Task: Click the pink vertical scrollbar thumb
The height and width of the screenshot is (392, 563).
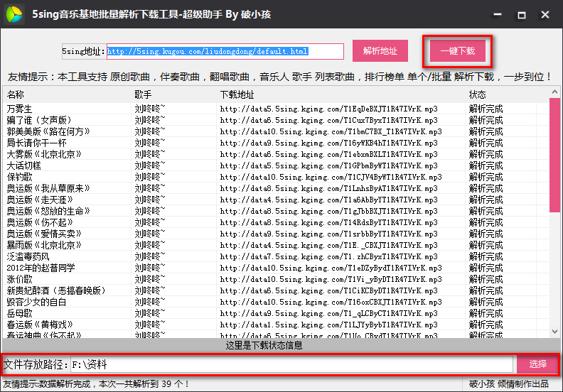Action: coord(554,155)
